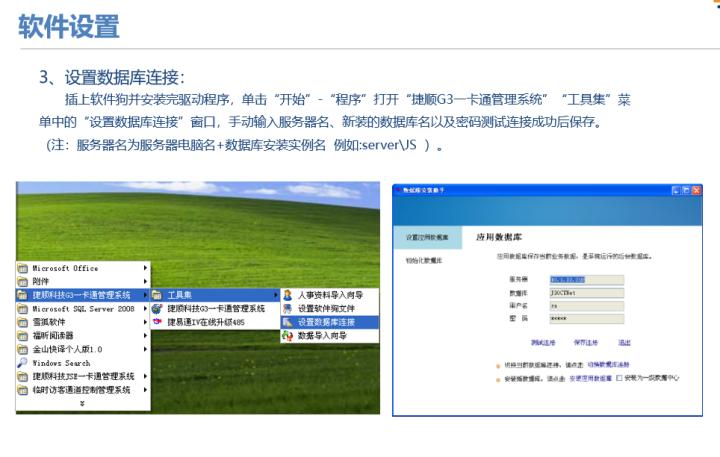Select the 捷顺科技G3一卡通管理系统 program group entry
This screenshot has width=720, height=457.
point(83,295)
